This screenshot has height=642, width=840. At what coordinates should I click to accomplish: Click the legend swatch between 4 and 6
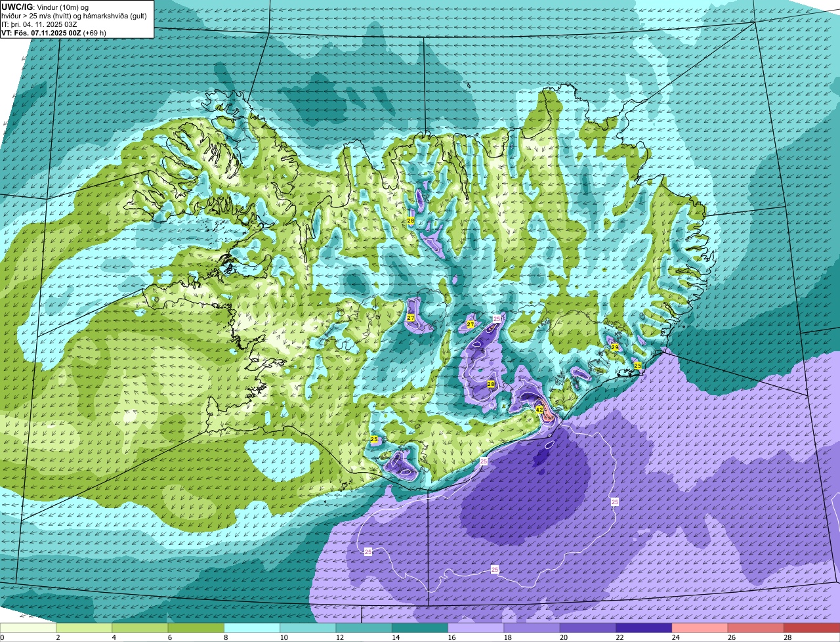[x=140, y=628]
